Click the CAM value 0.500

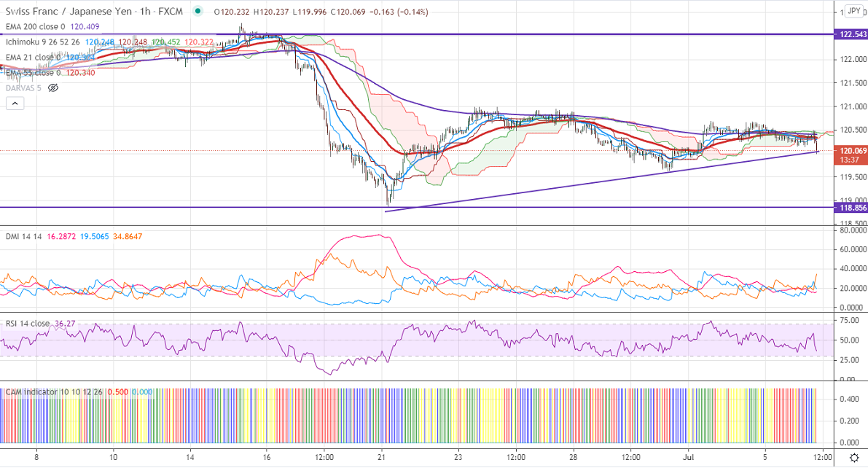117,391
